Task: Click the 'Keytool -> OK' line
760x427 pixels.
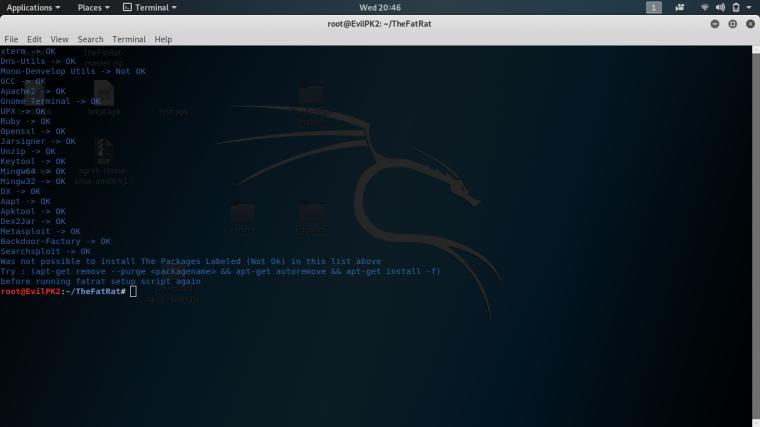Action: pos(32,161)
